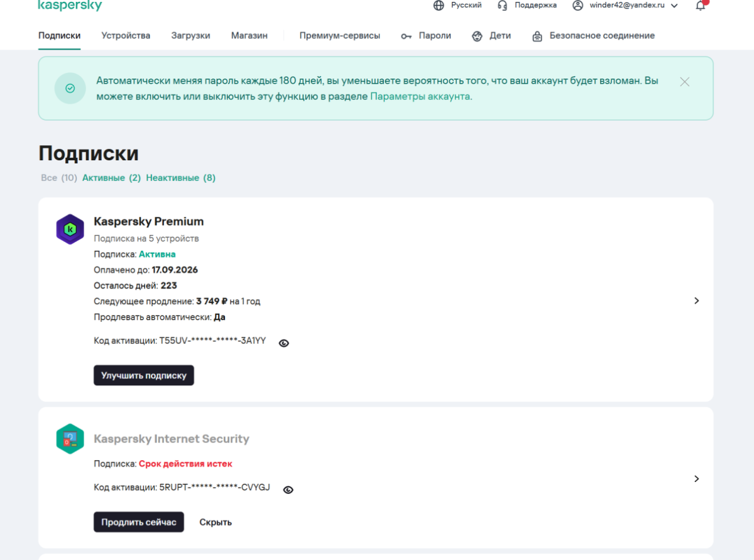Click the lock icon beside Безопасное соединение

click(x=537, y=36)
